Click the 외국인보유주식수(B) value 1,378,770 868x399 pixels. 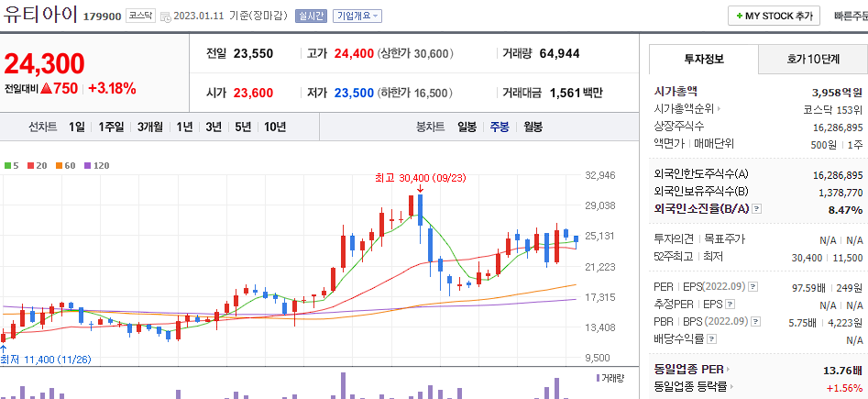pyautogui.click(x=841, y=193)
